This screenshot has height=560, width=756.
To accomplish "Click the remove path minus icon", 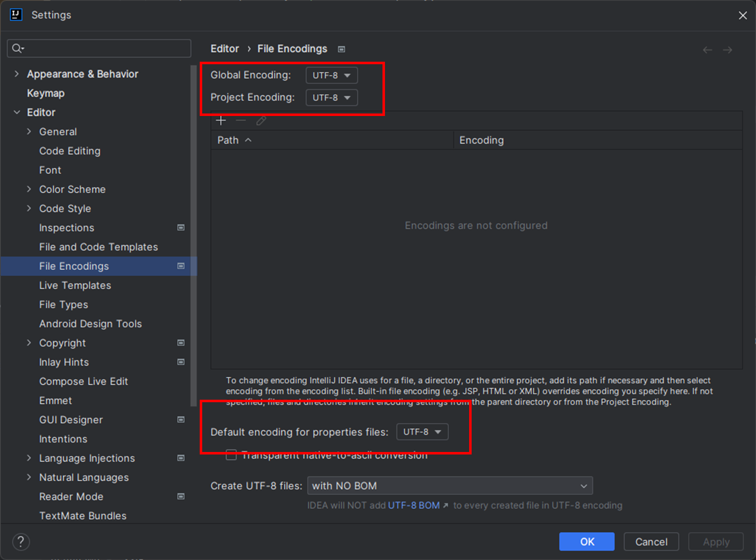I will (241, 120).
